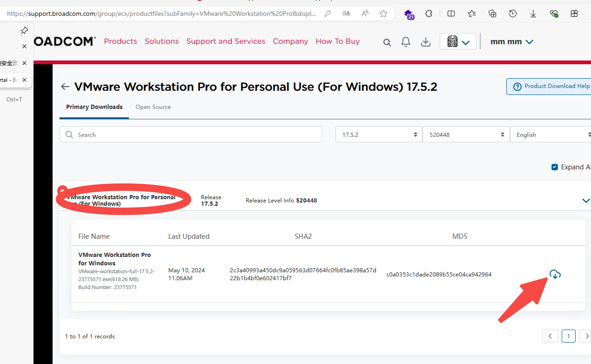Open Browser essentials heart icon
Viewport: 591px width, 364px height.
pos(554,13)
